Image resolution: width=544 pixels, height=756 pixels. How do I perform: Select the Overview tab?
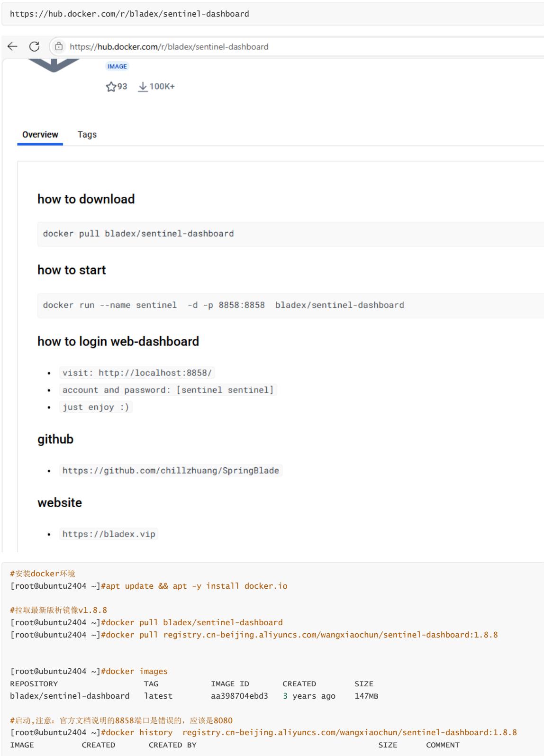coord(40,135)
